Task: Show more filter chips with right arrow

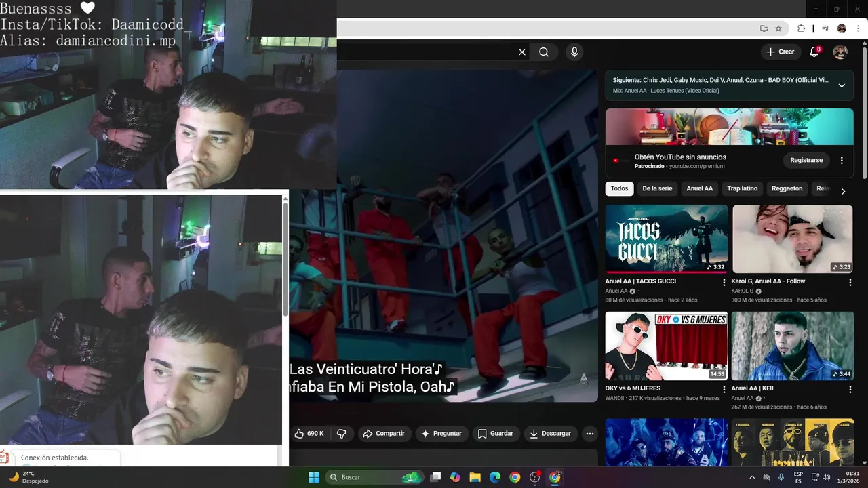Action: coord(843,191)
